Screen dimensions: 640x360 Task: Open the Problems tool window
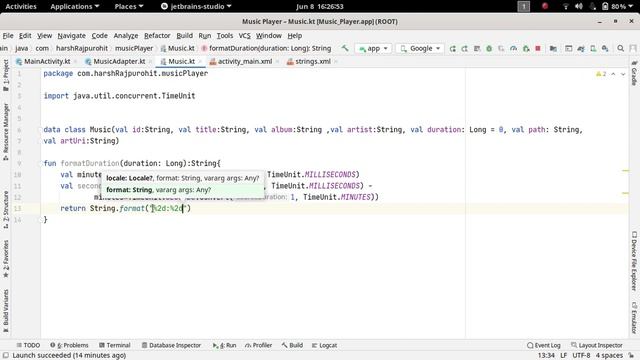tap(69, 345)
